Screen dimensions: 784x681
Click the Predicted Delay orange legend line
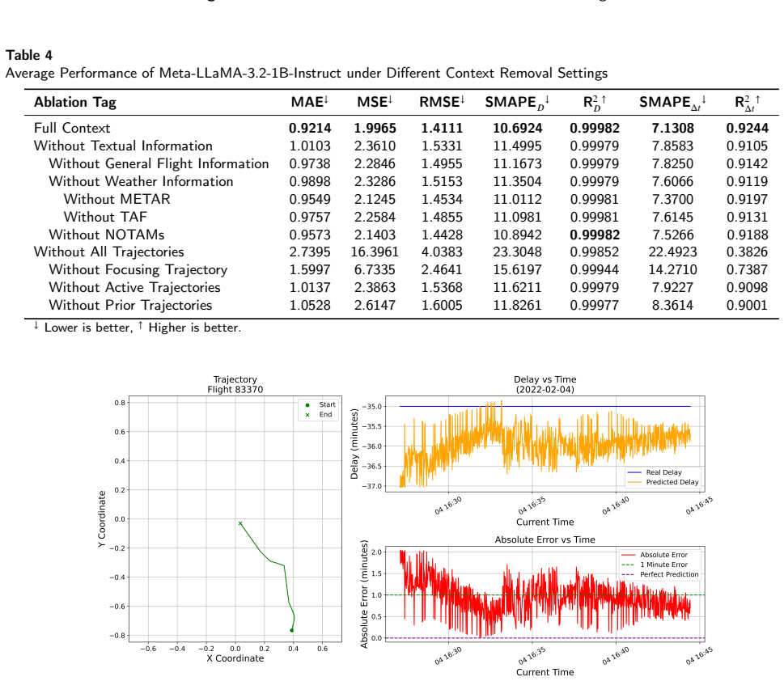pos(634,483)
